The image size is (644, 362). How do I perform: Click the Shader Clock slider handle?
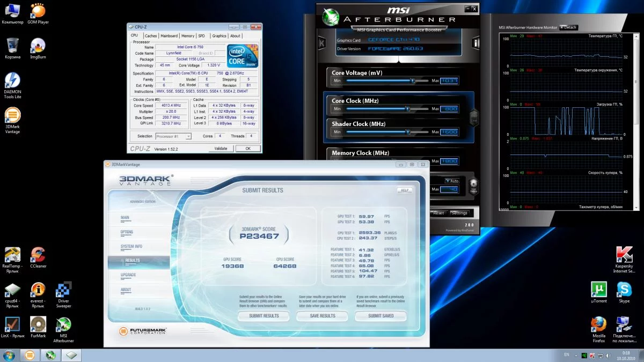pyautogui.click(x=407, y=132)
